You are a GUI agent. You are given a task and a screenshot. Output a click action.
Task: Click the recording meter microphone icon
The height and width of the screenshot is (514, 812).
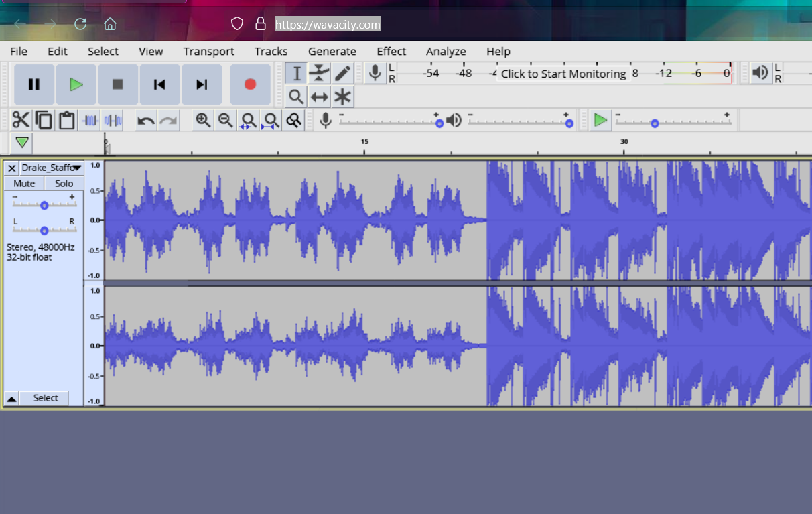click(x=376, y=73)
